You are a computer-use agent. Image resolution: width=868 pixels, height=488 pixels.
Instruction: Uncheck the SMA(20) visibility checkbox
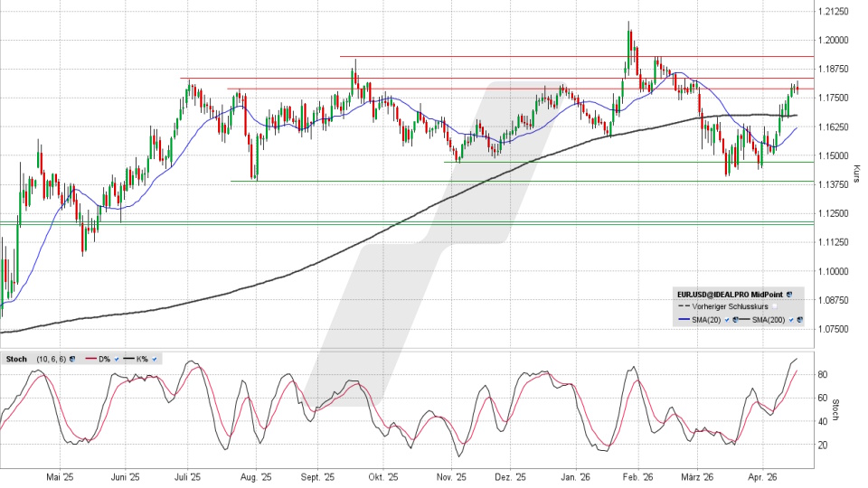727,320
